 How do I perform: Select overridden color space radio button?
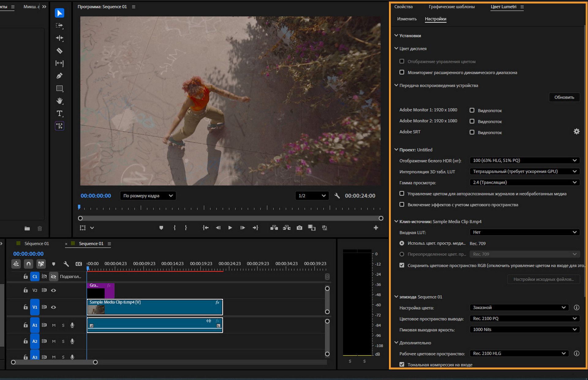point(402,254)
